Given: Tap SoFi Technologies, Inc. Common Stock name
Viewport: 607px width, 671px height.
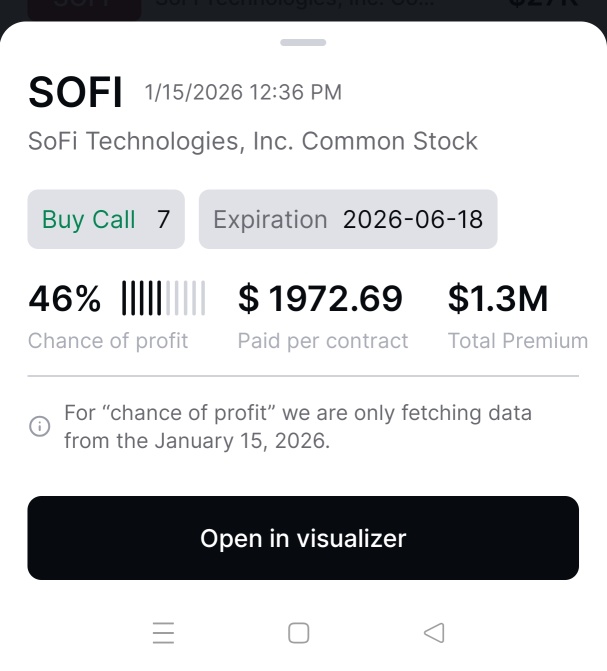Looking at the screenshot, I should [x=253, y=142].
